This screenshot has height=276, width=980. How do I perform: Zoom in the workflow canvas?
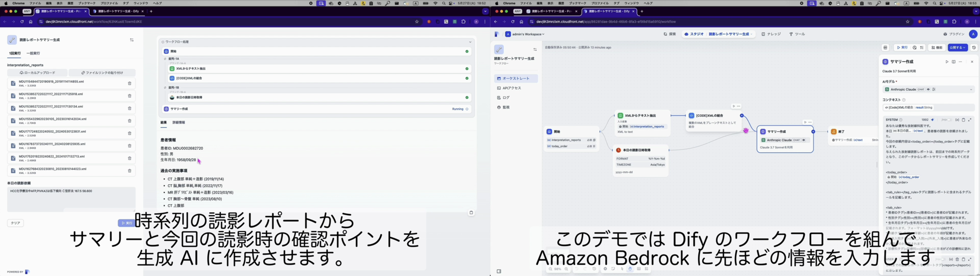pos(566,269)
